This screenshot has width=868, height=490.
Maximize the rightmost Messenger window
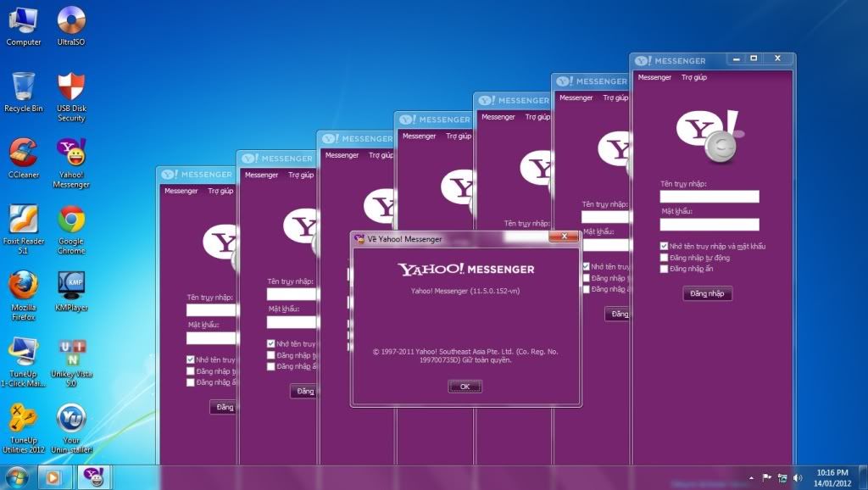tap(754, 58)
